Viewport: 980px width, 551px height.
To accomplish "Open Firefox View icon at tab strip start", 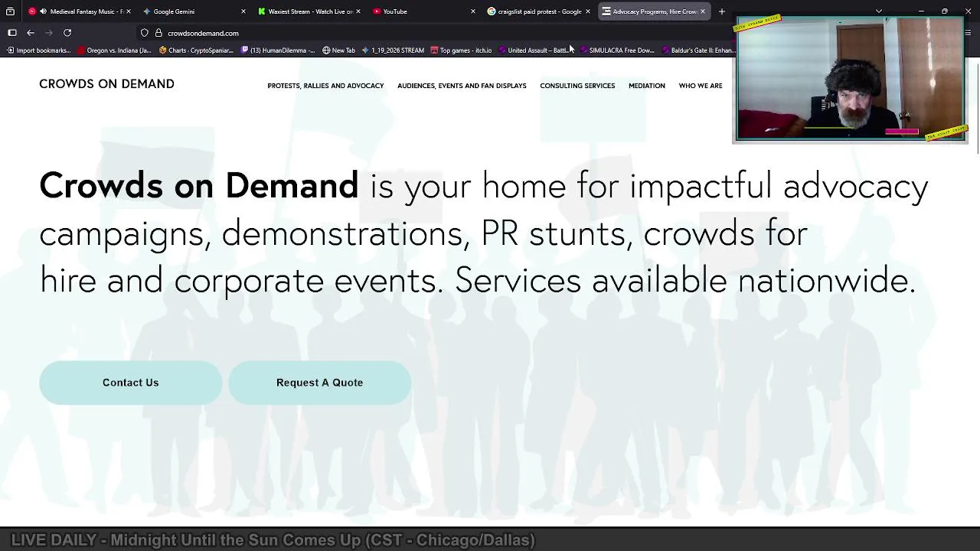I will (10, 11).
